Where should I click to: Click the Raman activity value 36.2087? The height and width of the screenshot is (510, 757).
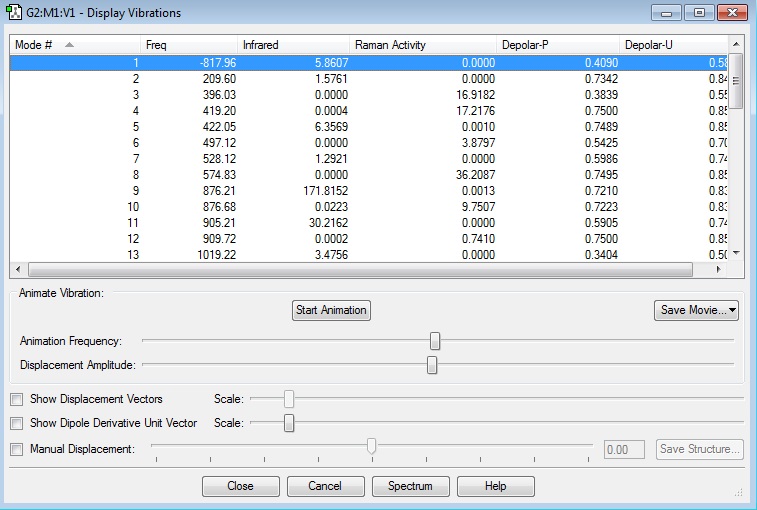(x=476, y=174)
